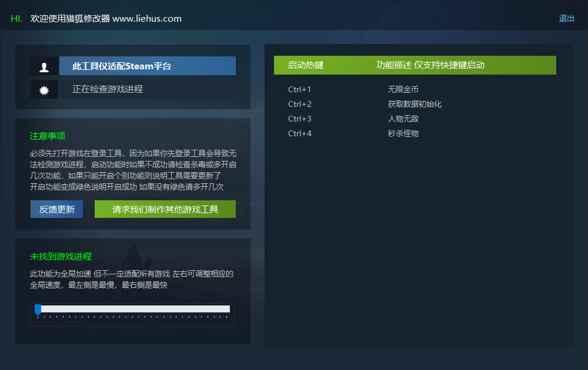Click the spinning gear status icon

coord(44,90)
